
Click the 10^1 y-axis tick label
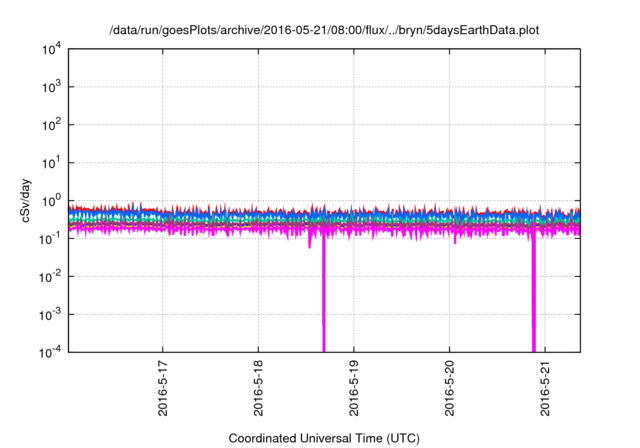(51, 163)
